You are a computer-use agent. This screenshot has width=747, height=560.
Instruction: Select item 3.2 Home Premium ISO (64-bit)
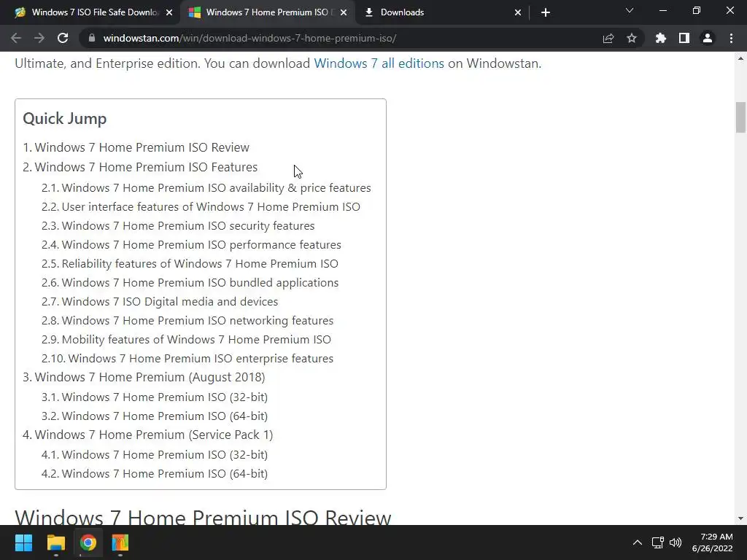[164, 416]
